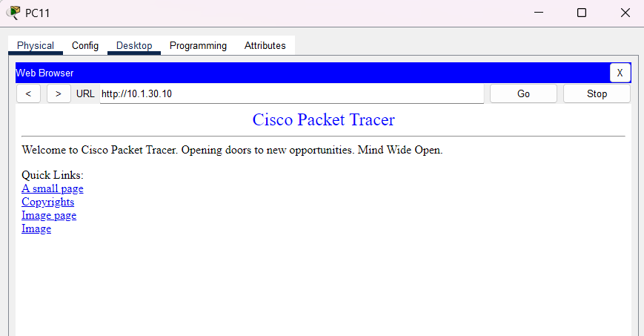Switch to the Attributes tab
This screenshot has width=644, height=336.
pyautogui.click(x=265, y=45)
